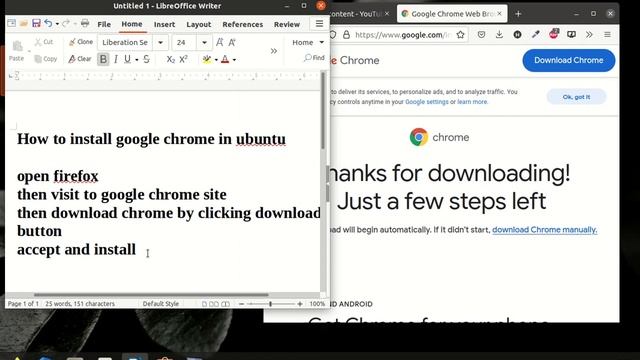This screenshot has height=360, width=640.
Task: Click the Copy button
Action: coord(46,59)
